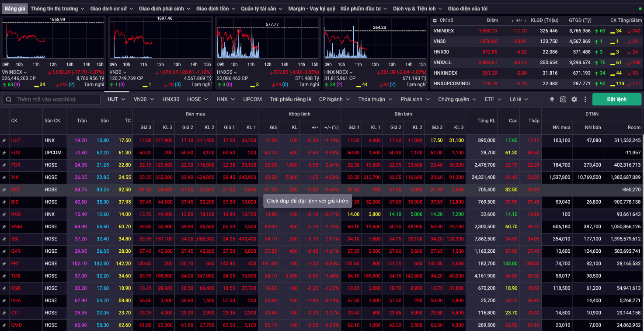Screen dimensions: 644x331
Task: Open price board settings gear
Action: coord(574,99)
